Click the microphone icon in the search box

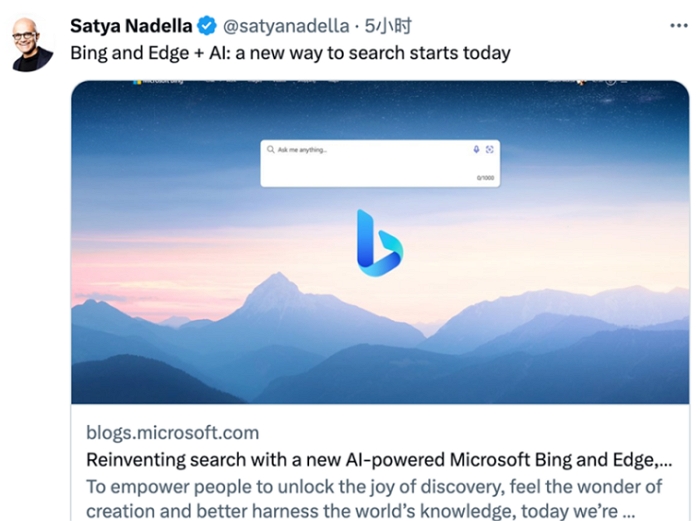click(476, 149)
